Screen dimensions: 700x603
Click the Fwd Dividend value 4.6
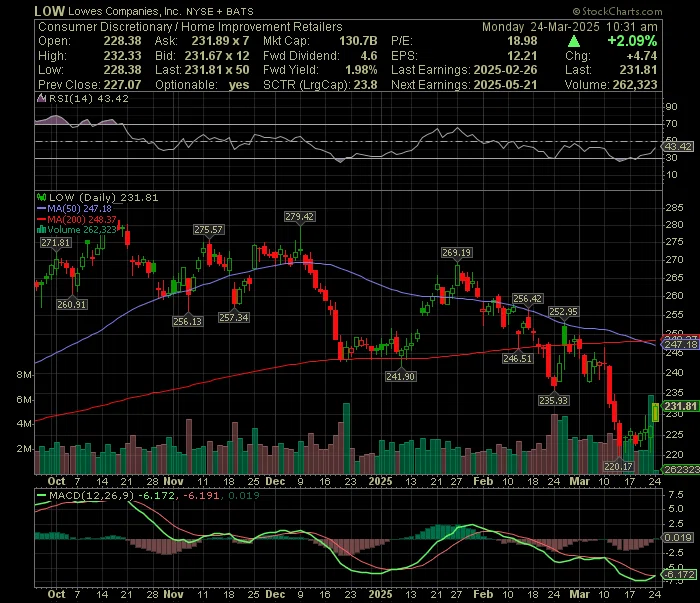(x=369, y=56)
